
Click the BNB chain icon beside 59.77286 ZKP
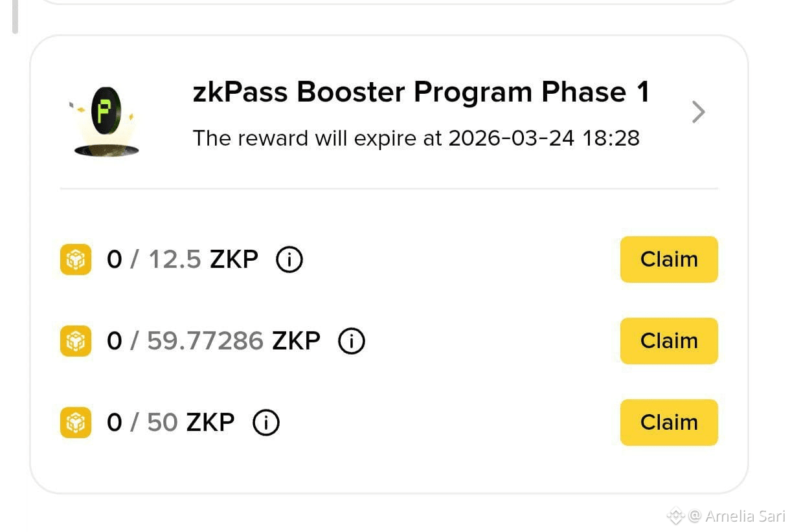click(x=76, y=341)
